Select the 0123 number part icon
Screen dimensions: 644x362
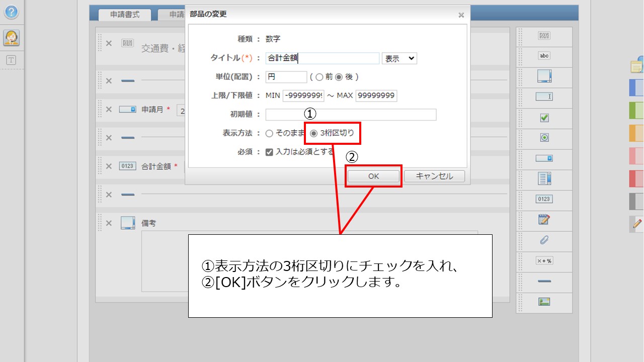coord(544,200)
